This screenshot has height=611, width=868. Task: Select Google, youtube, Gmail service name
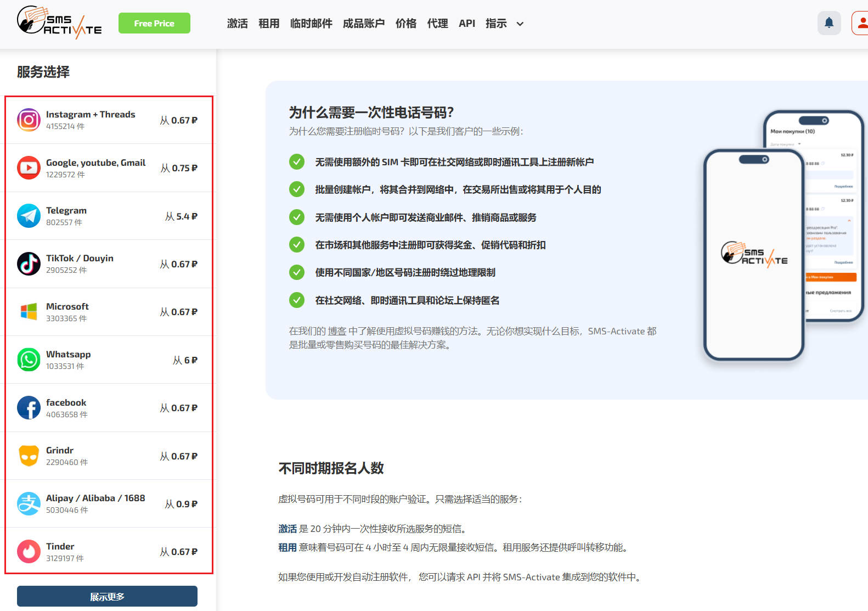[x=95, y=162]
